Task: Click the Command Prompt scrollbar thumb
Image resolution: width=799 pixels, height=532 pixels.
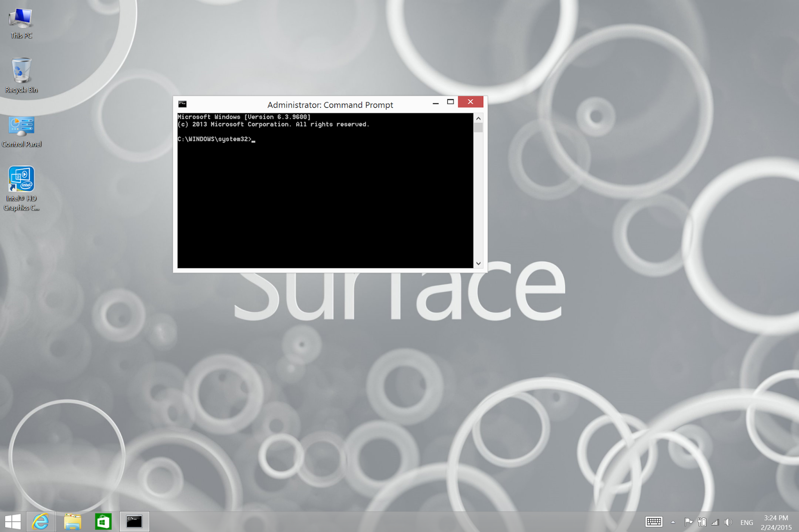Action: (x=478, y=128)
